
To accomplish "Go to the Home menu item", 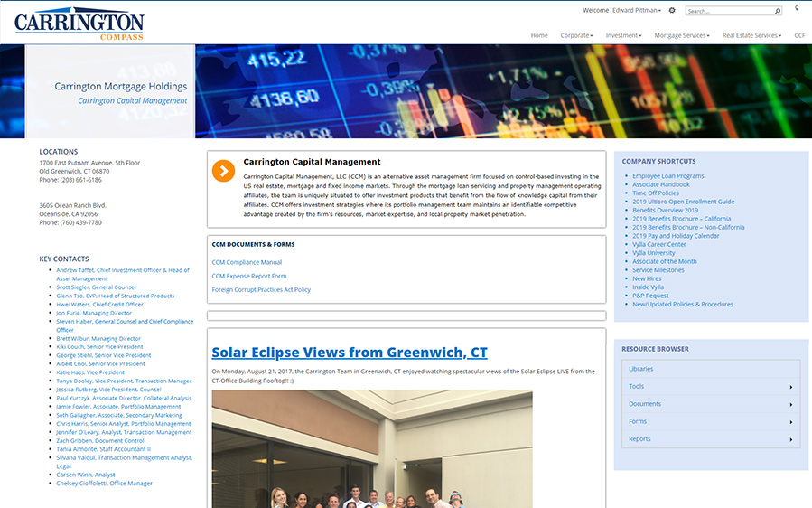I will (x=539, y=36).
